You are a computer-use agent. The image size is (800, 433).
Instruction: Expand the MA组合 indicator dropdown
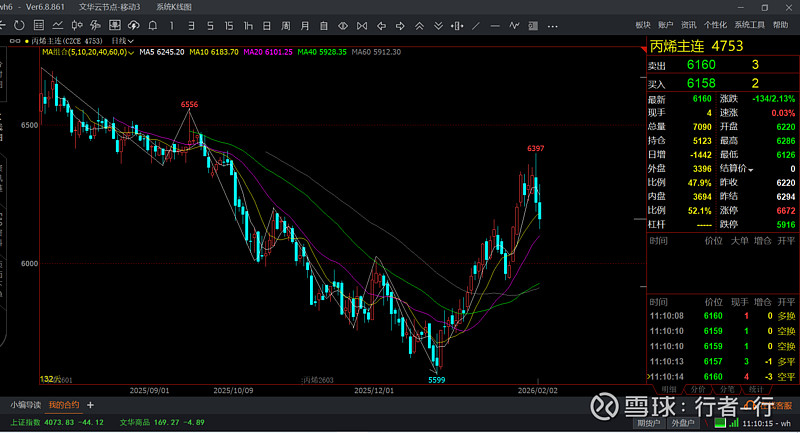129,51
